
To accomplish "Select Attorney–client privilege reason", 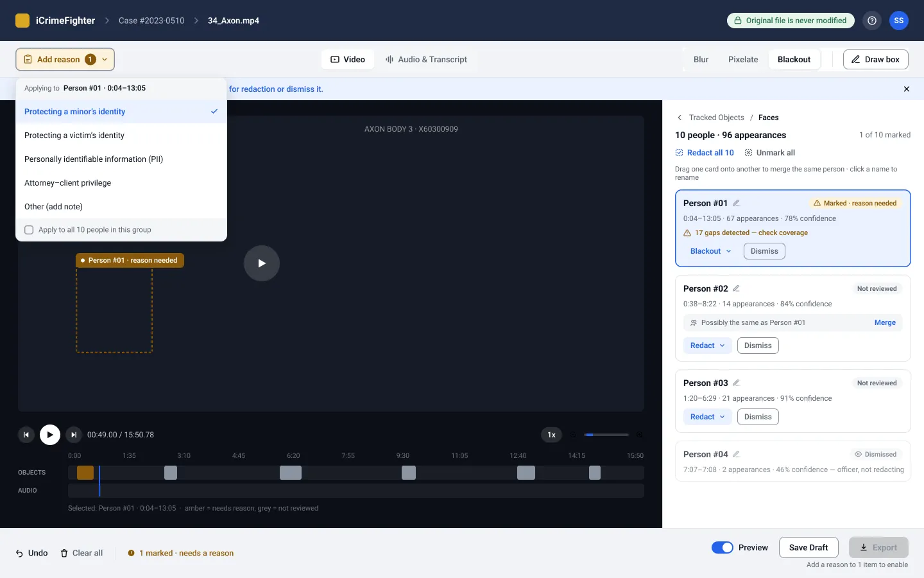I will (x=121, y=183).
